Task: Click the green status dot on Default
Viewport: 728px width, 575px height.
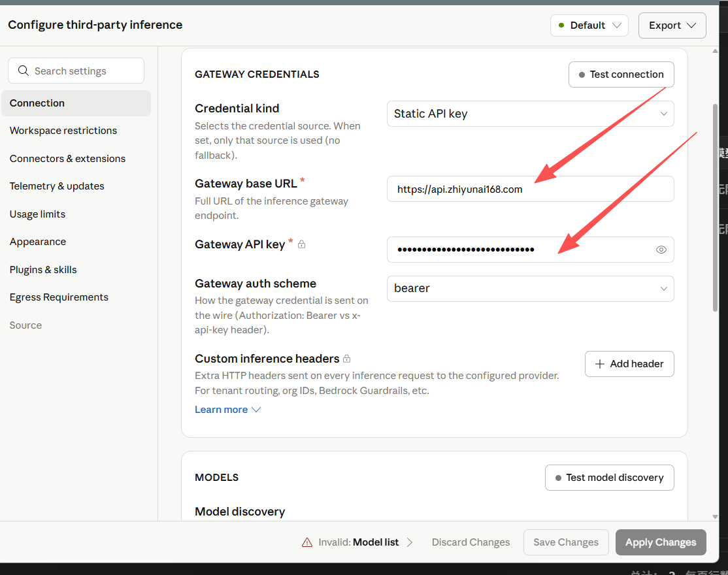Action: pos(561,25)
